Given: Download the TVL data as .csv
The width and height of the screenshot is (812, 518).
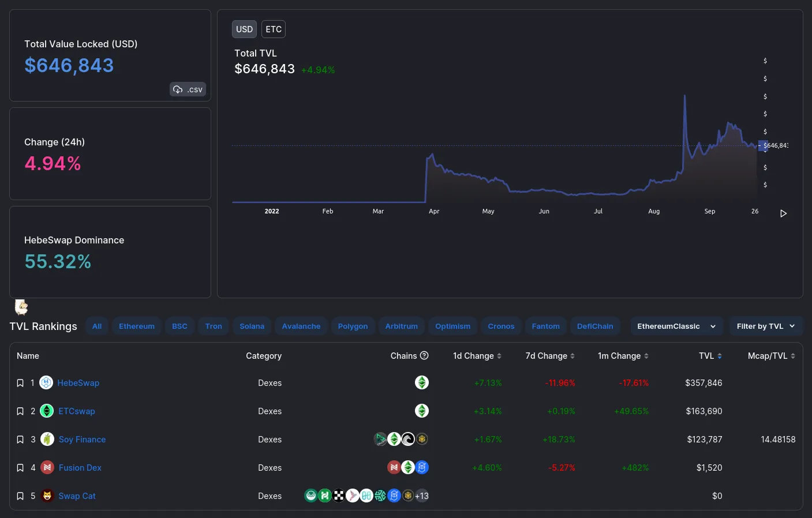Looking at the screenshot, I should [x=188, y=89].
